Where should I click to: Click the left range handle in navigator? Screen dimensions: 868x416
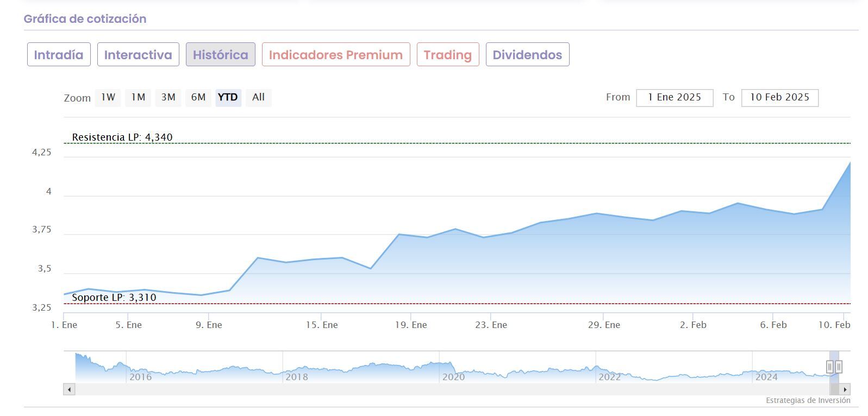(829, 367)
